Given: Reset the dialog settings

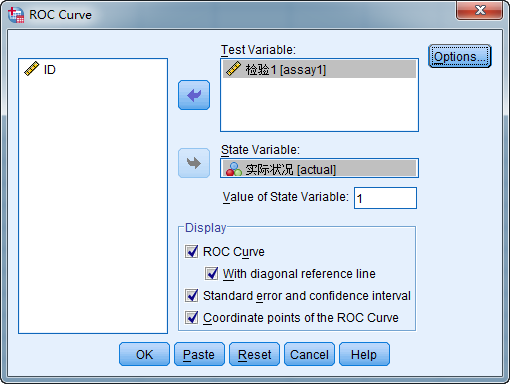Looking at the screenshot, I should (254, 354).
